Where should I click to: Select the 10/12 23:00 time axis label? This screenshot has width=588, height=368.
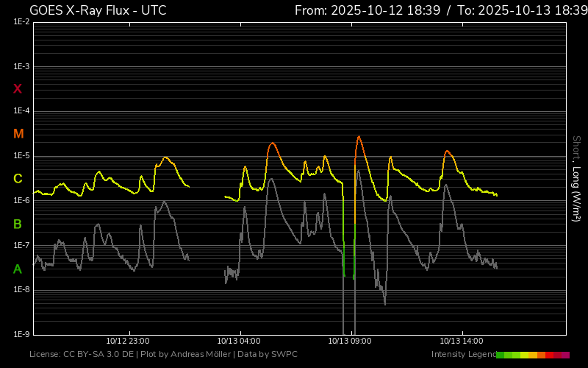tap(128, 342)
